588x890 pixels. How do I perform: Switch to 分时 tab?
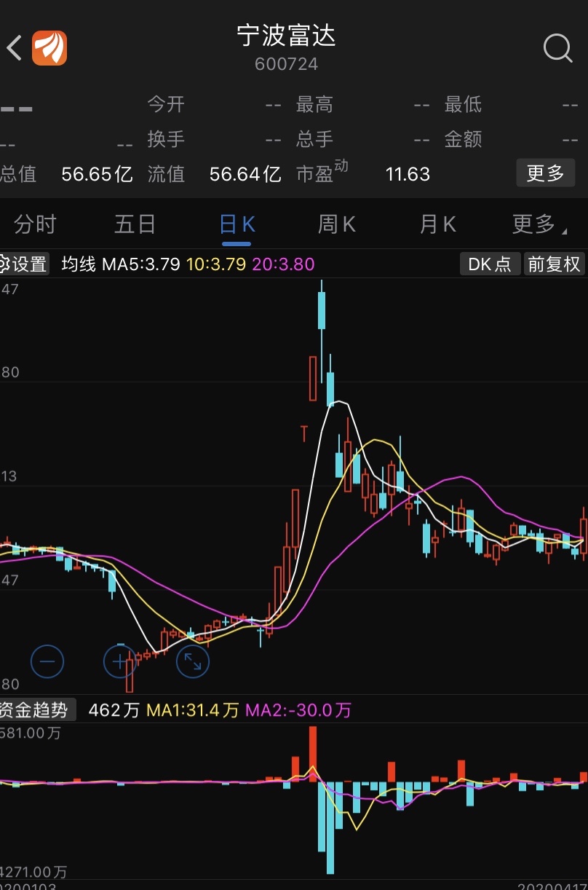(35, 224)
